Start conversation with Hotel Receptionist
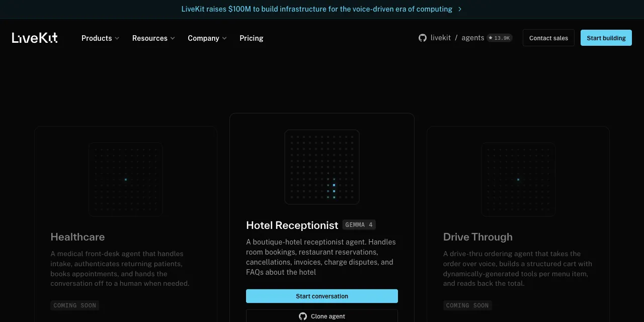Viewport: 644px width, 322px height. tap(322, 296)
